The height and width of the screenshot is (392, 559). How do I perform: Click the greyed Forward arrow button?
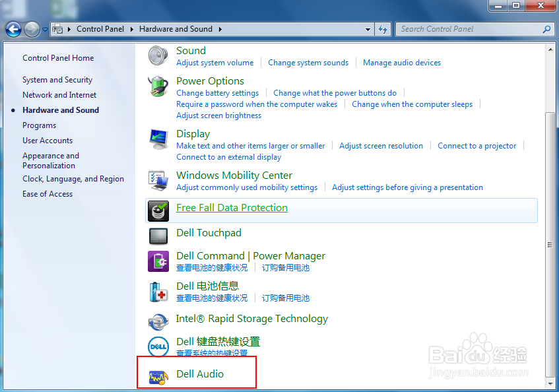pos(32,29)
